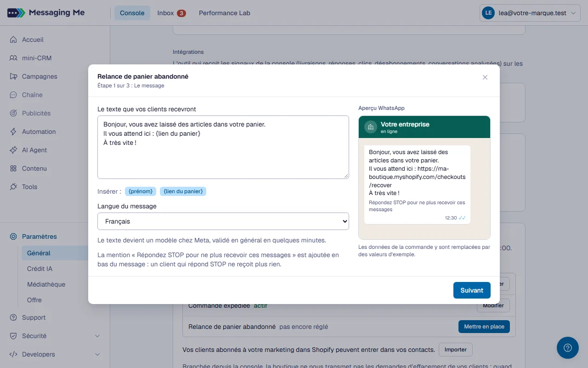This screenshot has width=588, height=368.
Task: Click the Messaging Me logo
Action: tap(46, 13)
